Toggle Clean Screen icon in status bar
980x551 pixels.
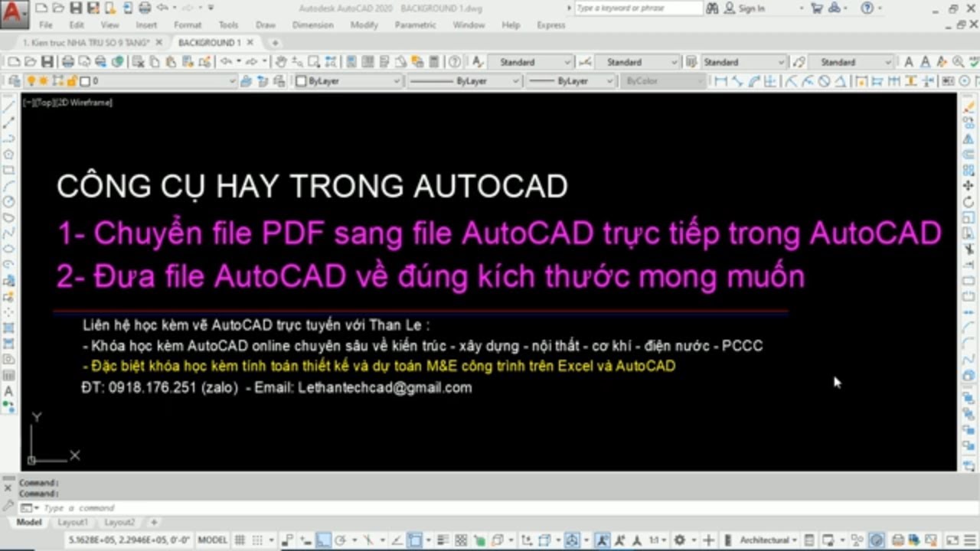click(x=952, y=540)
